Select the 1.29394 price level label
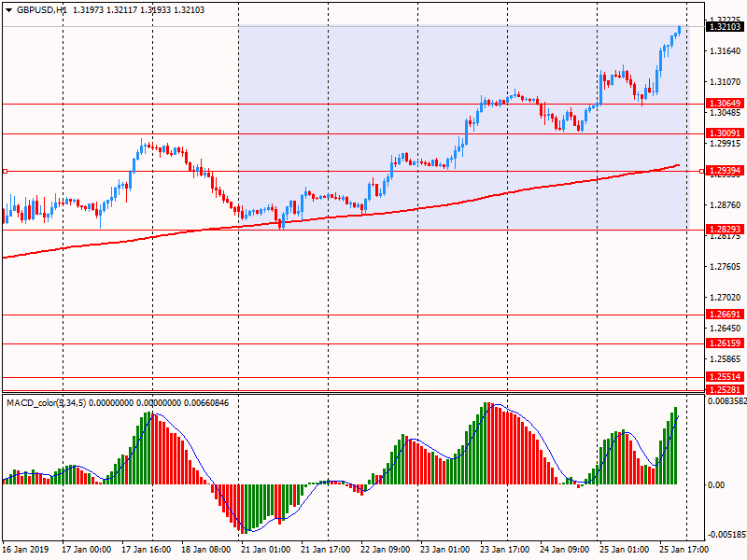 (725, 171)
